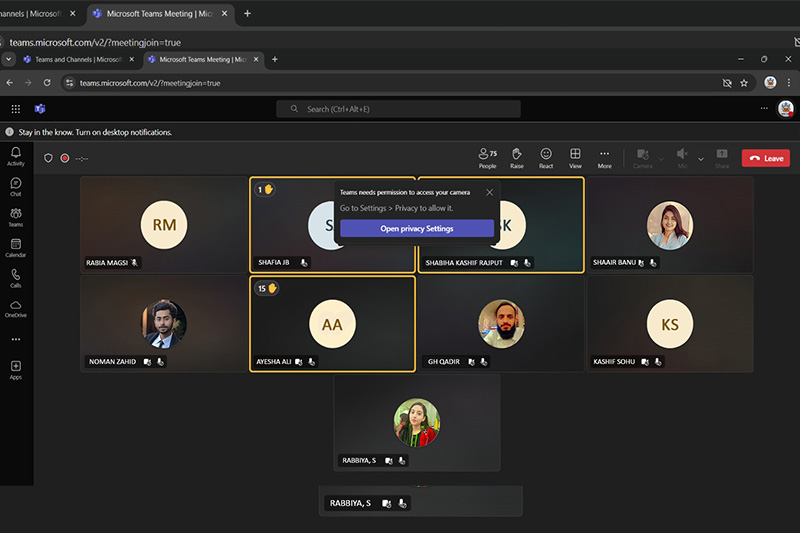
Task: Open the Apps store icon in sidebar
Action: [16, 369]
